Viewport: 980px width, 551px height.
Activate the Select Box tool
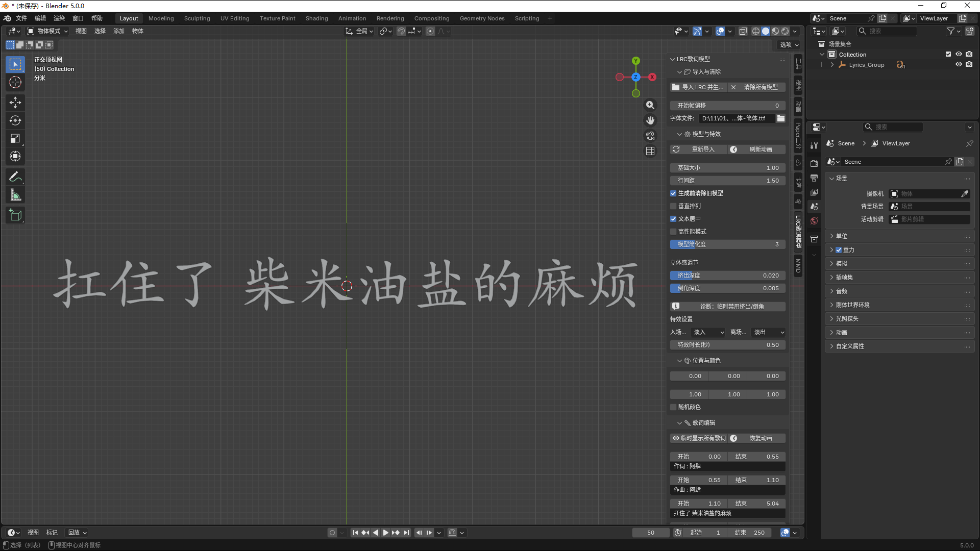[x=15, y=64]
